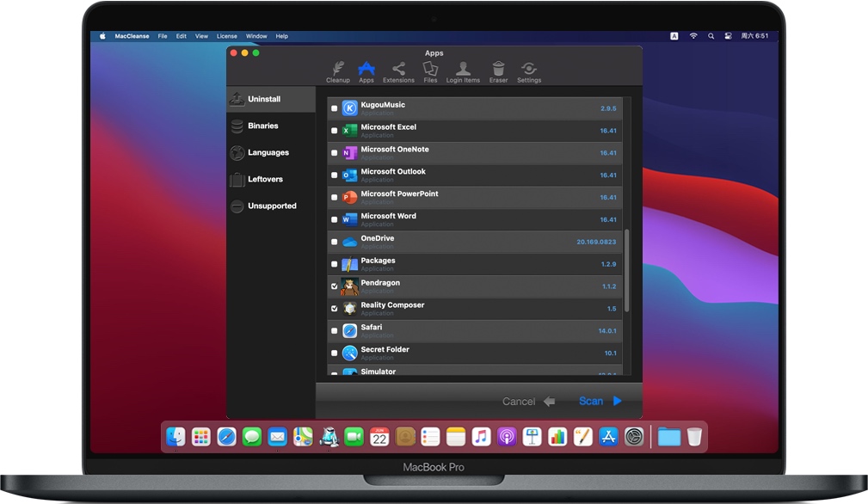Viewport: 868px width, 504px height.
Task: Select Languages in the sidebar
Action: tap(268, 153)
